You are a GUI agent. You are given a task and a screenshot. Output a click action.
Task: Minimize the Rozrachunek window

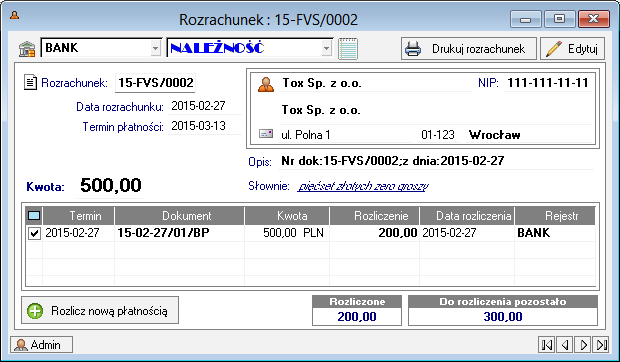coord(525,19)
